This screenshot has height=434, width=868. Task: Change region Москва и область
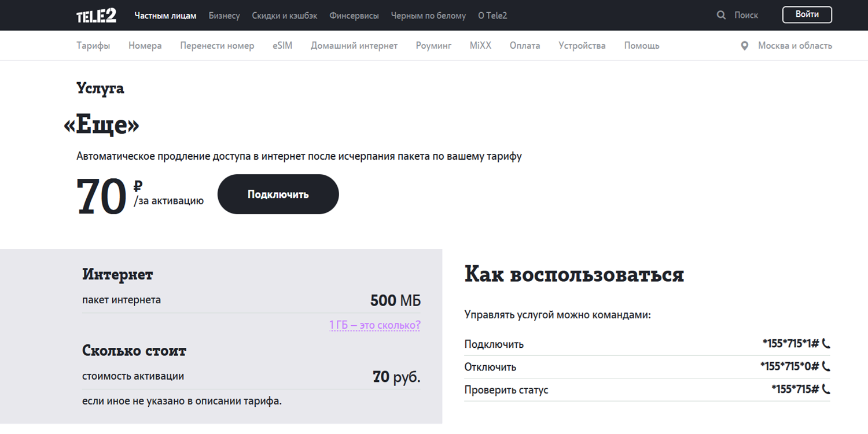click(795, 46)
